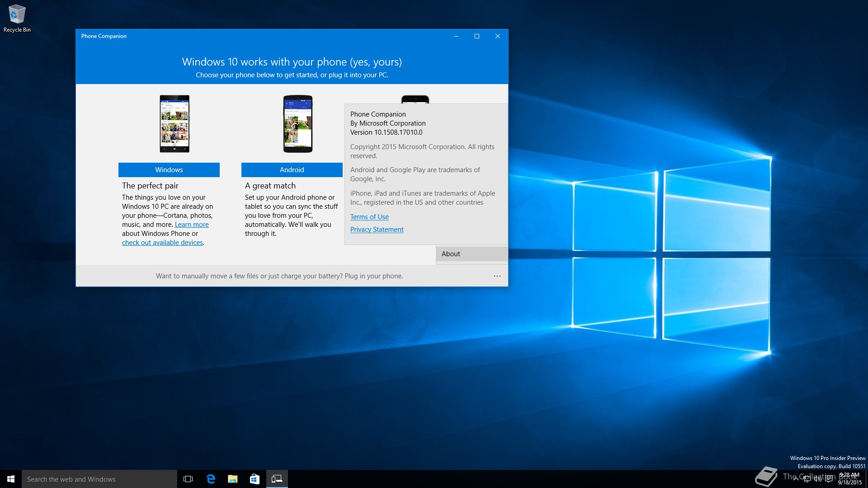Open Task View from the taskbar
The width and height of the screenshot is (868, 488).
click(188, 479)
